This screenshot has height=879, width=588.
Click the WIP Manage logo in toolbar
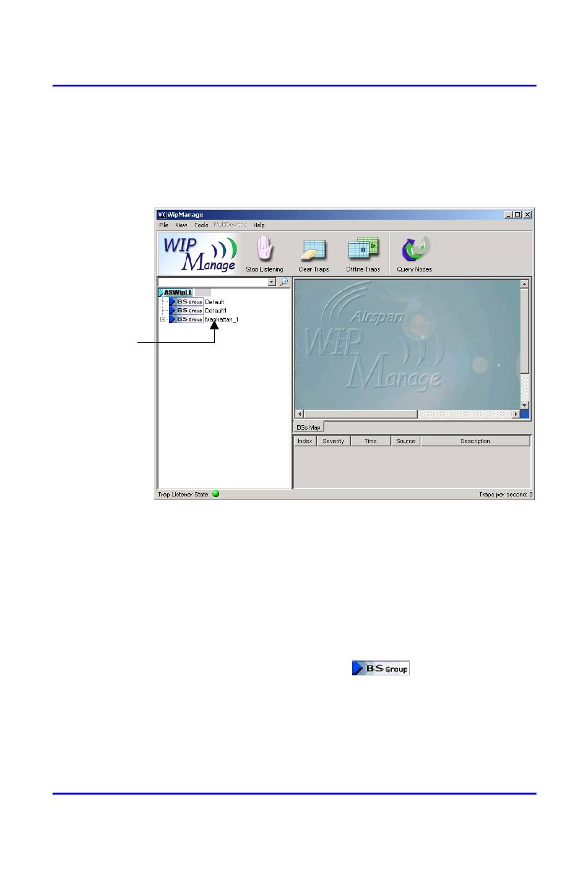coord(199,253)
